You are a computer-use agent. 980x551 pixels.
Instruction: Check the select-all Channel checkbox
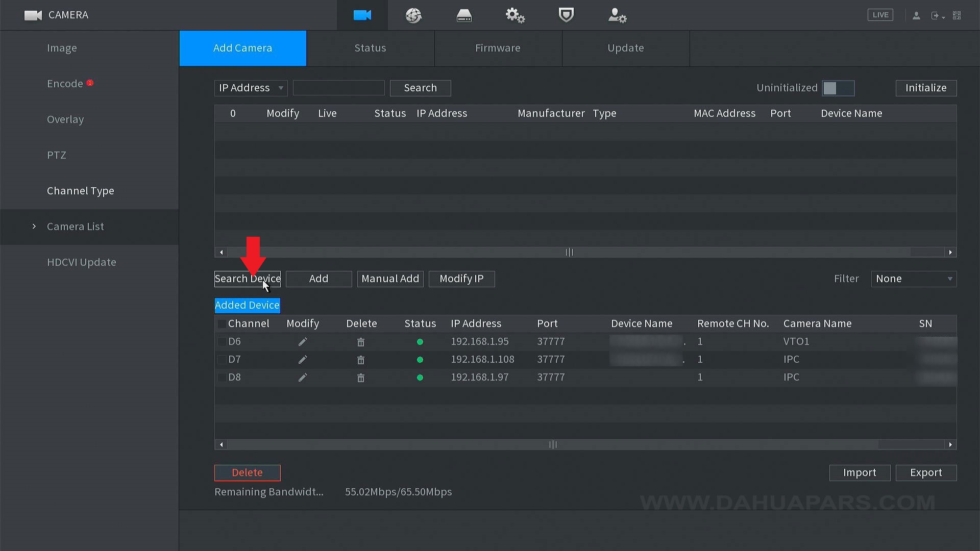(222, 324)
